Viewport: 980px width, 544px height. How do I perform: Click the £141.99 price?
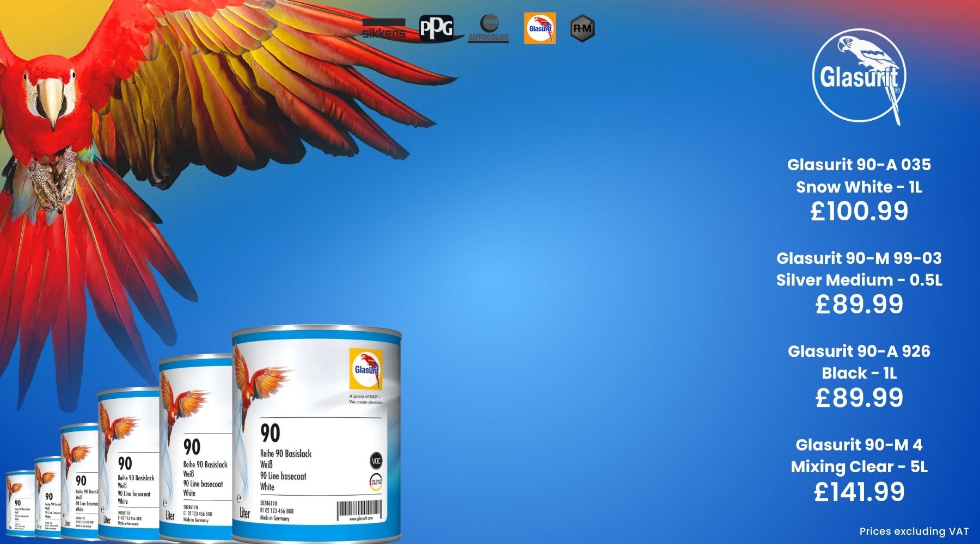[859, 492]
